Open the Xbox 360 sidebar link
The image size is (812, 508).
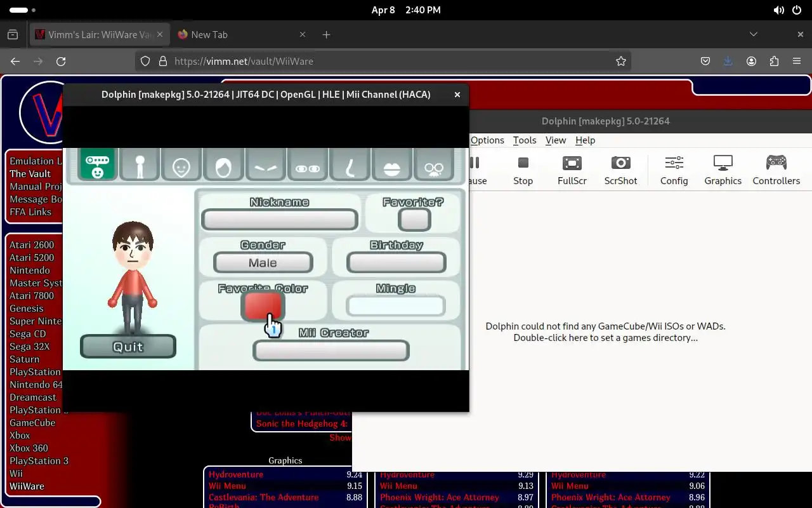coord(29,448)
